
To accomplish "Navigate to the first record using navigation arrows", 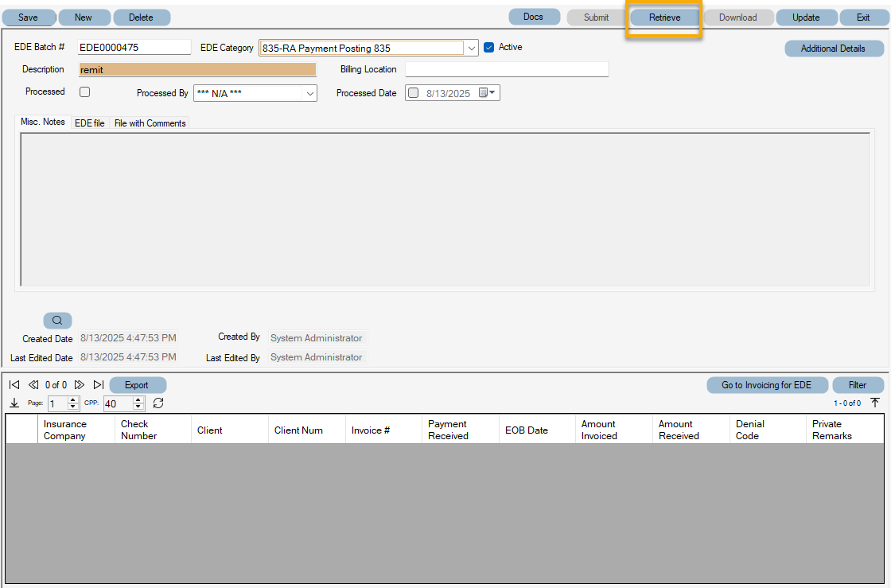I will click(14, 384).
